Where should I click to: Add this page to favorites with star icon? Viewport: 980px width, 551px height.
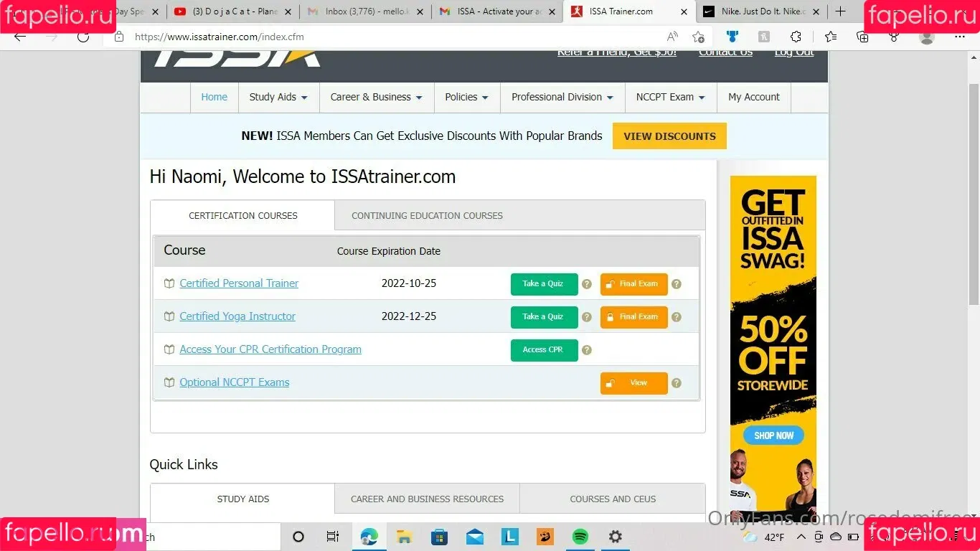click(698, 37)
